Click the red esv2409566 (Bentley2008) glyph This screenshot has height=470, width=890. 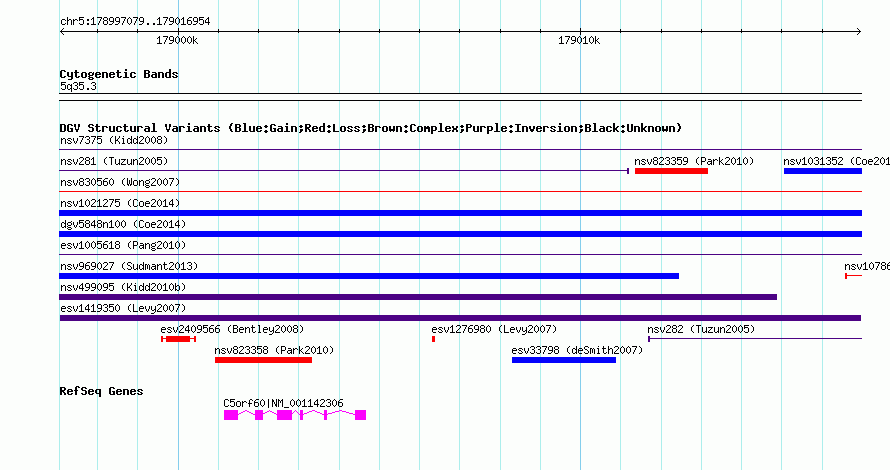(178, 339)
